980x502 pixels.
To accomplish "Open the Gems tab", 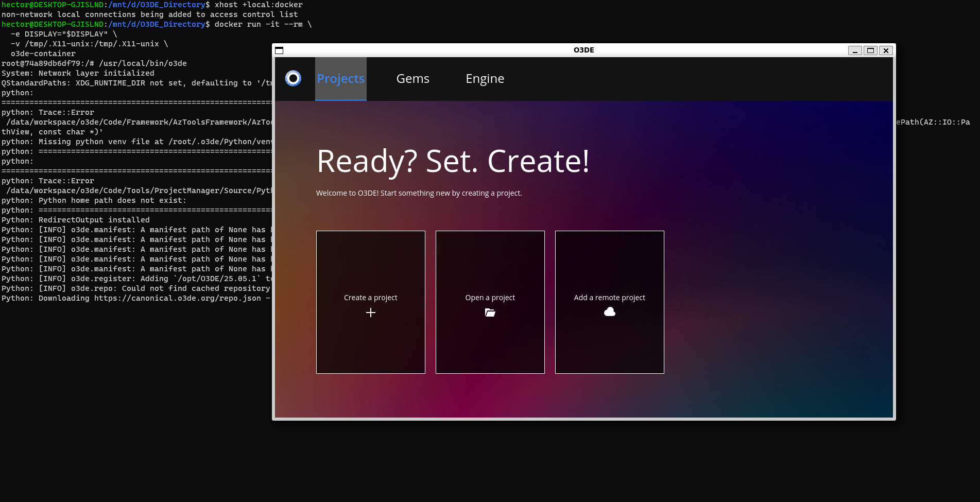I will (412, 79).
